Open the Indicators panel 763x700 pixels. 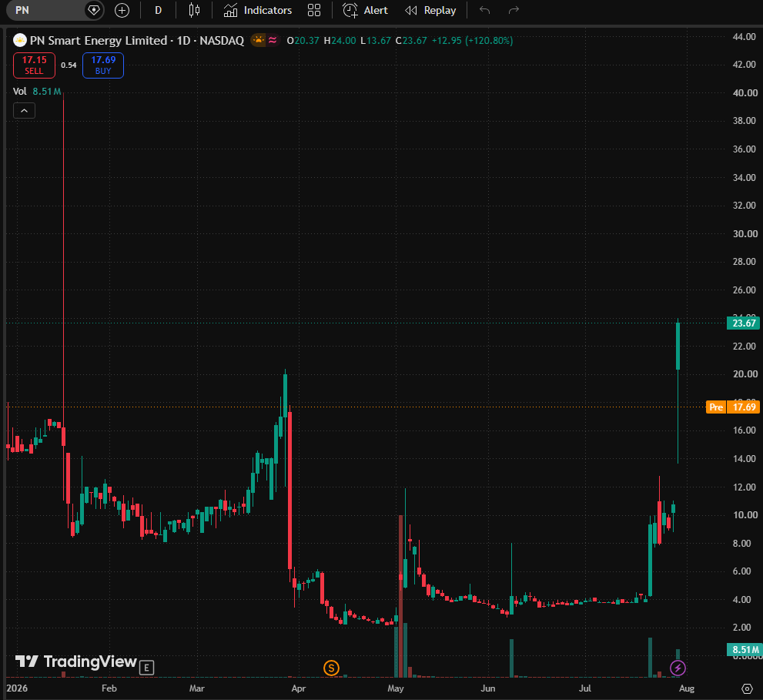pos(258,10)
